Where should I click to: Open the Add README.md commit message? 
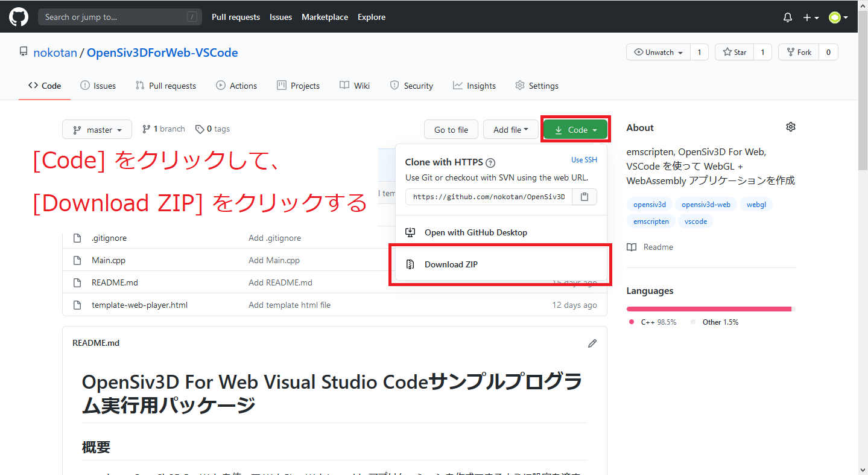pos(280,282)
